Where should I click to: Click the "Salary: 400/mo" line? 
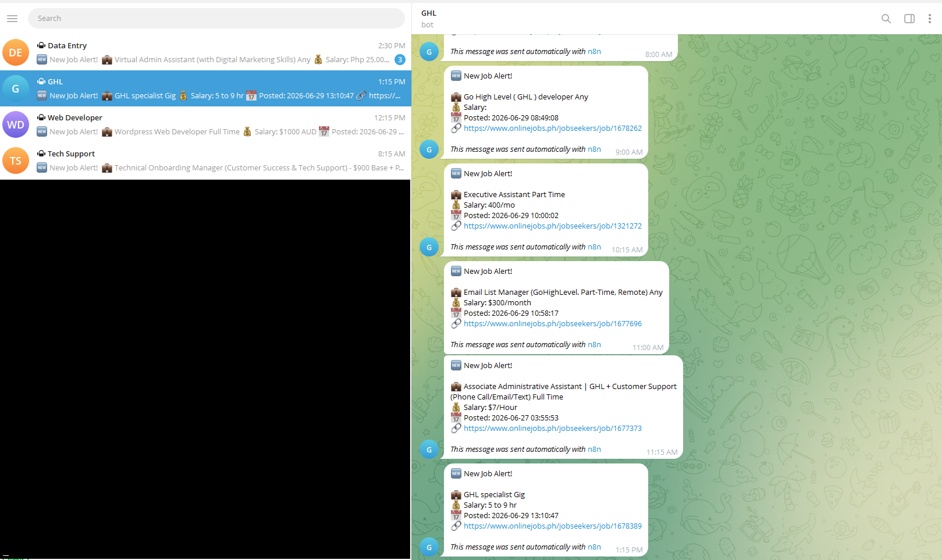(489, 205)
